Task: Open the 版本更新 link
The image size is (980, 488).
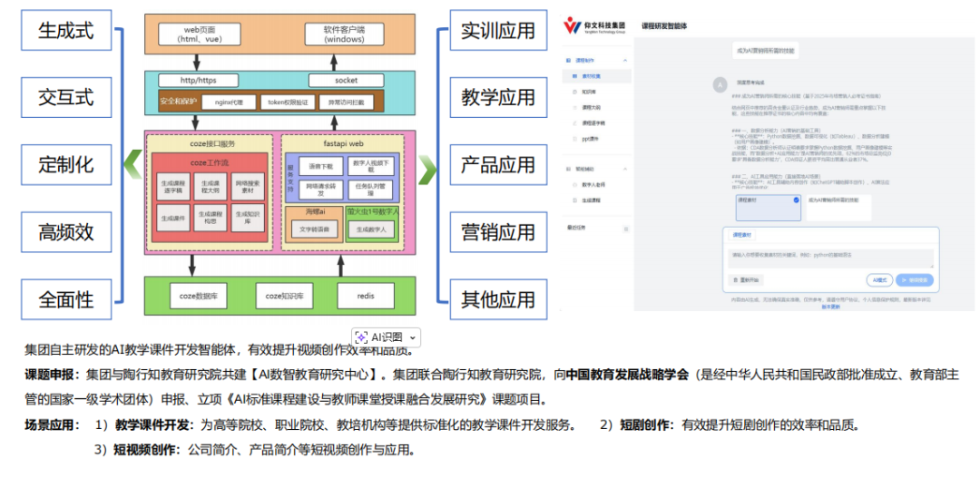Action: click(x=830, y=307)
